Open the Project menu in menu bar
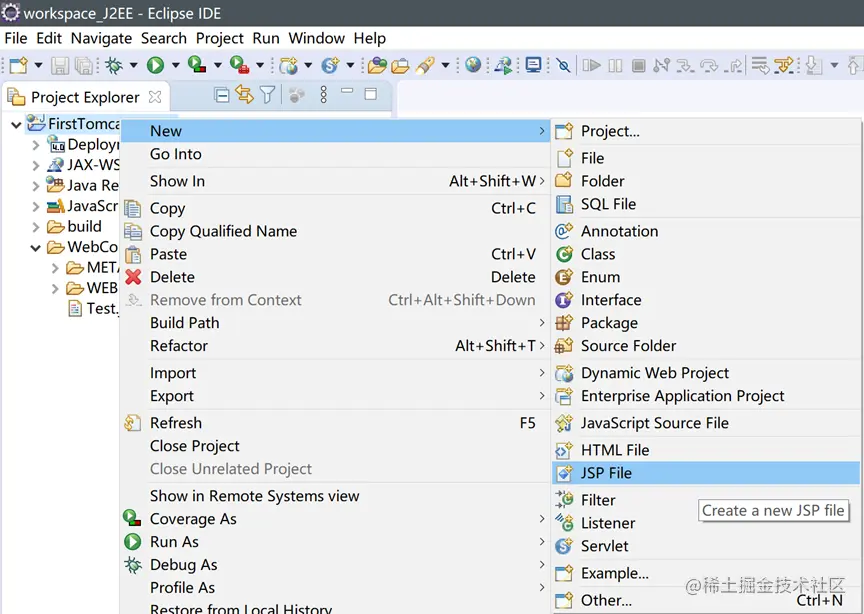The image size is (864, 614). (219, 38)
